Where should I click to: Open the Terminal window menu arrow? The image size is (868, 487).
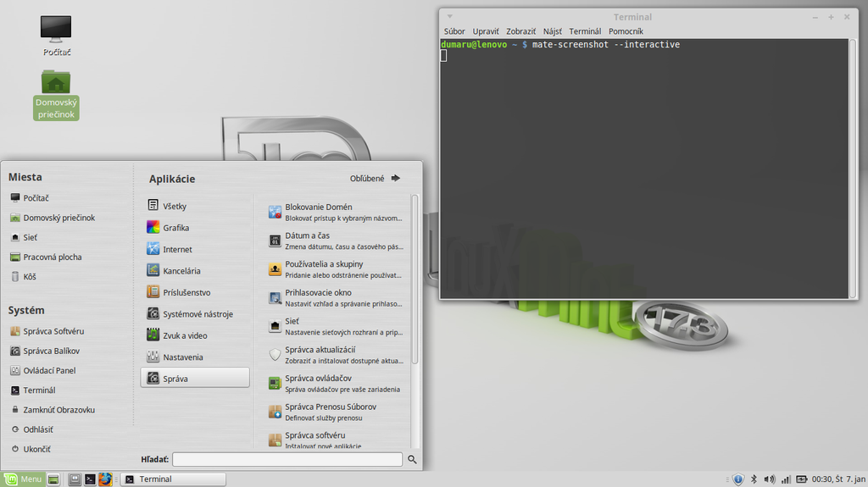[x=449, y=17]
